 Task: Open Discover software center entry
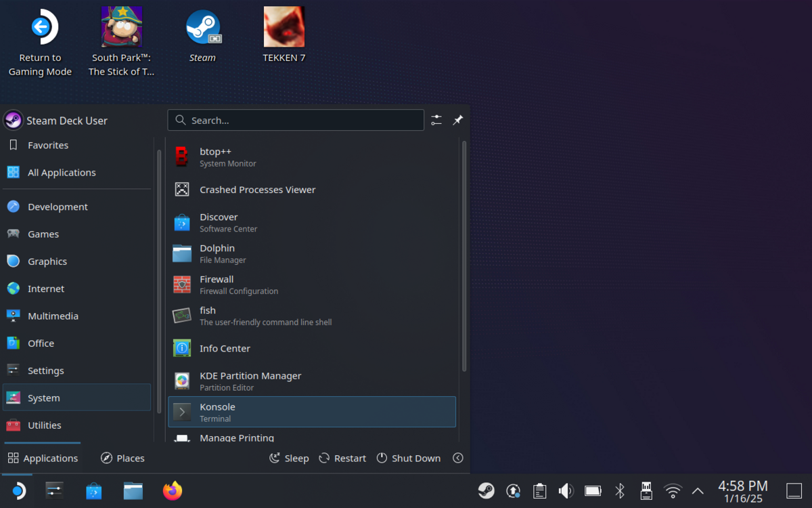pos(311,222)
